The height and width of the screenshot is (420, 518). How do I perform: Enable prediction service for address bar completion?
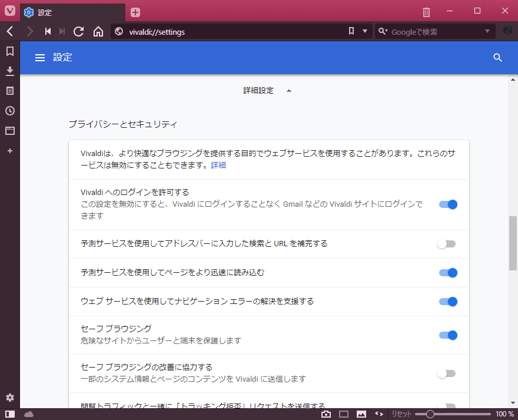coord(447,243)
